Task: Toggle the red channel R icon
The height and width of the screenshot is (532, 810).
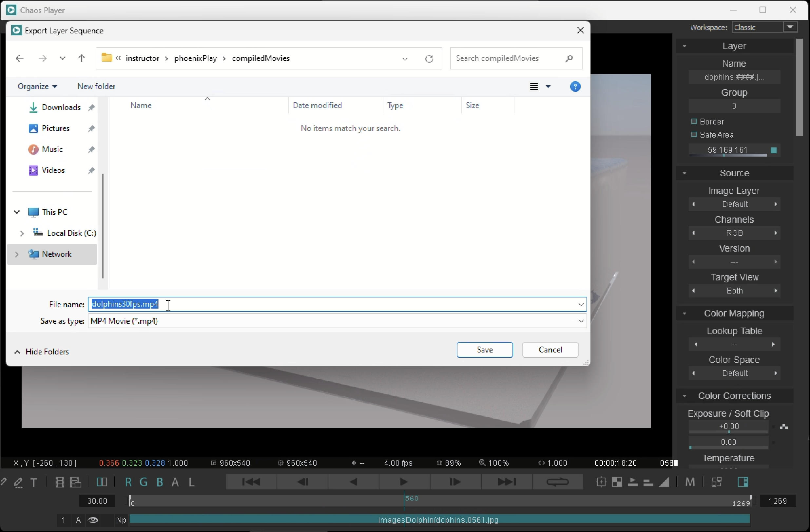Action: [128, 482]
